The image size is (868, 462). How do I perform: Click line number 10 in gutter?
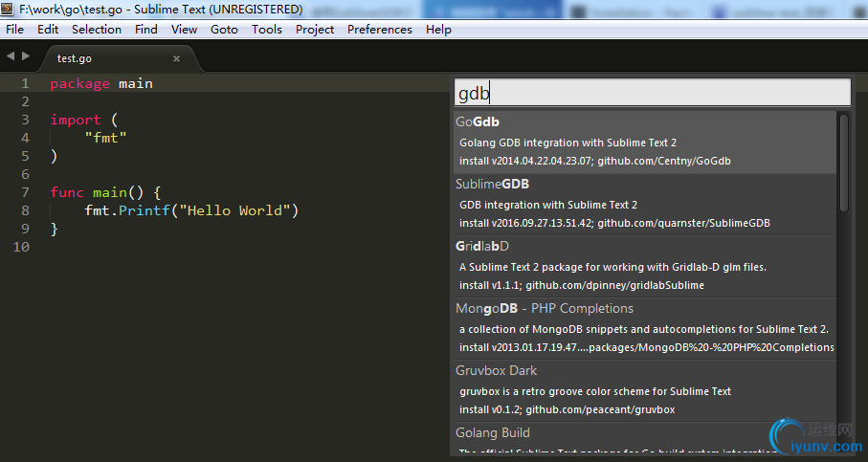coord(21,247)
